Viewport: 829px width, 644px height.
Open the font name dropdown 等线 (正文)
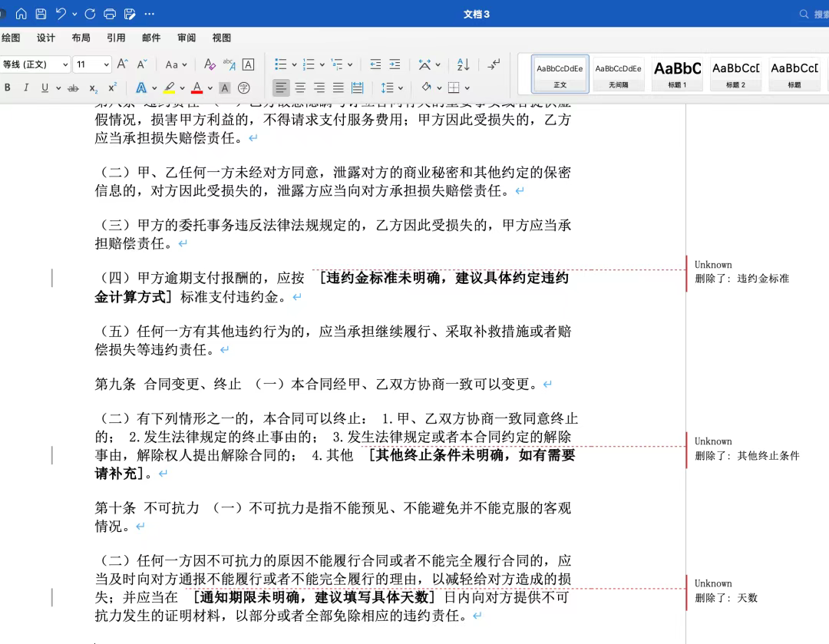[35, 64]
